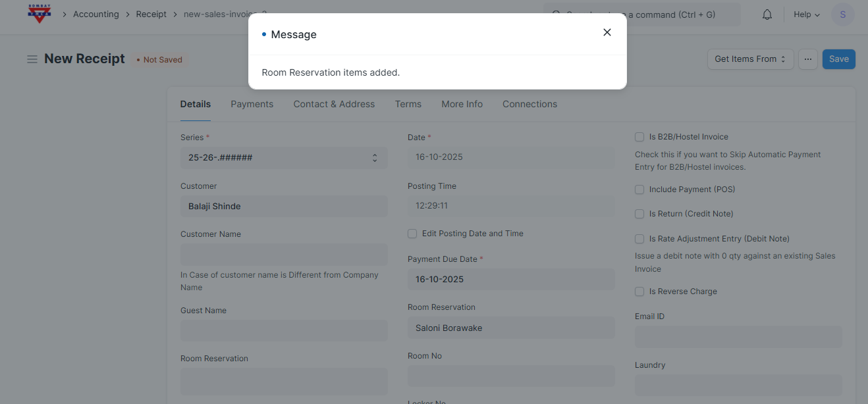This screenshot has width=868, height=404.
Task: Click the Payment Due Date field
Action: pos(511,279)
